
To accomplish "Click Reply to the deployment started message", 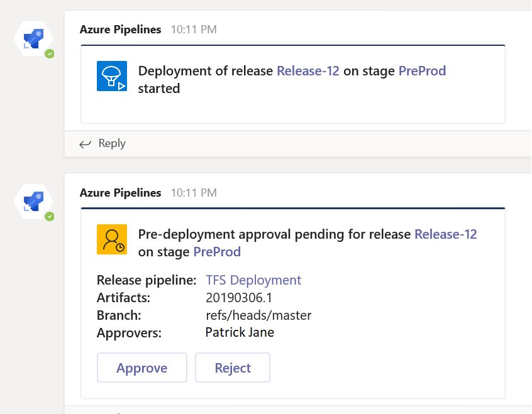I will pyautogui.click(x=113, y=143).
